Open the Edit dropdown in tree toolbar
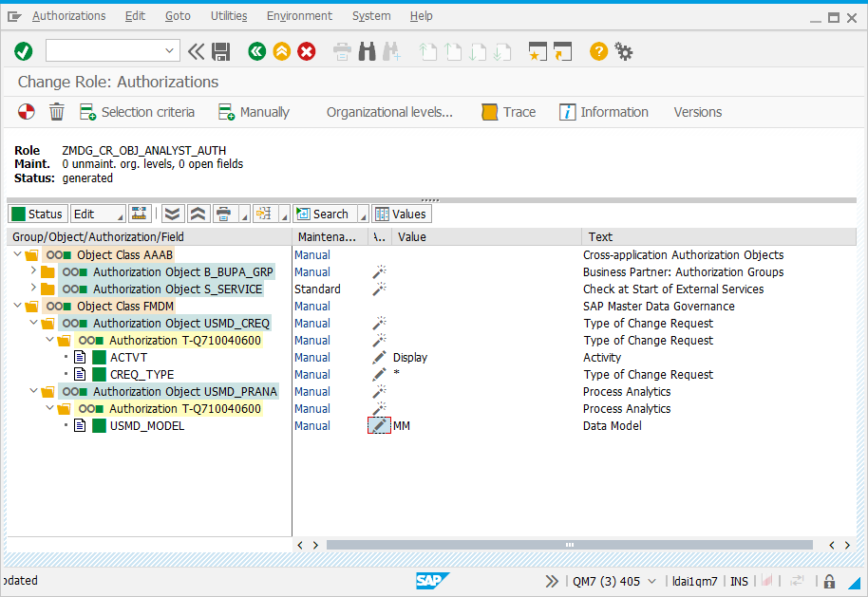 click(x=98, y=214)
